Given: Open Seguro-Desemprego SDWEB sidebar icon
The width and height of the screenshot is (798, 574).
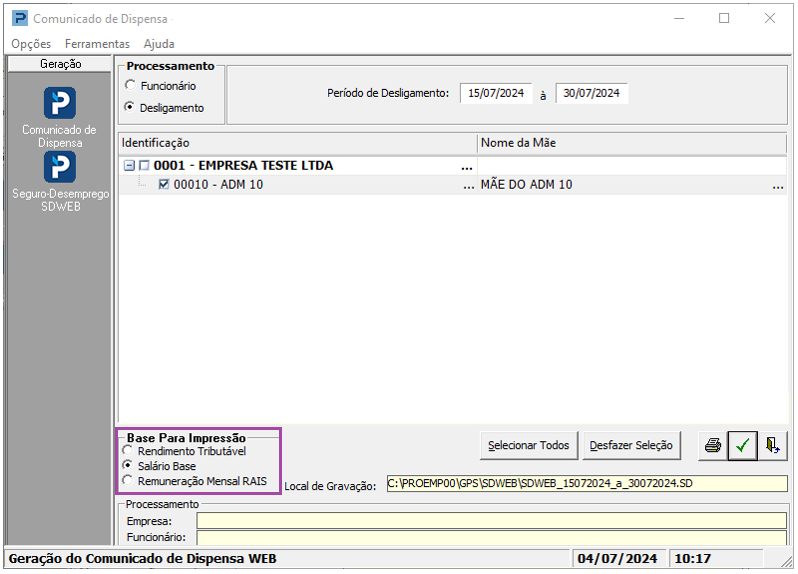Looking at the screenshot, I should (60, 167).
